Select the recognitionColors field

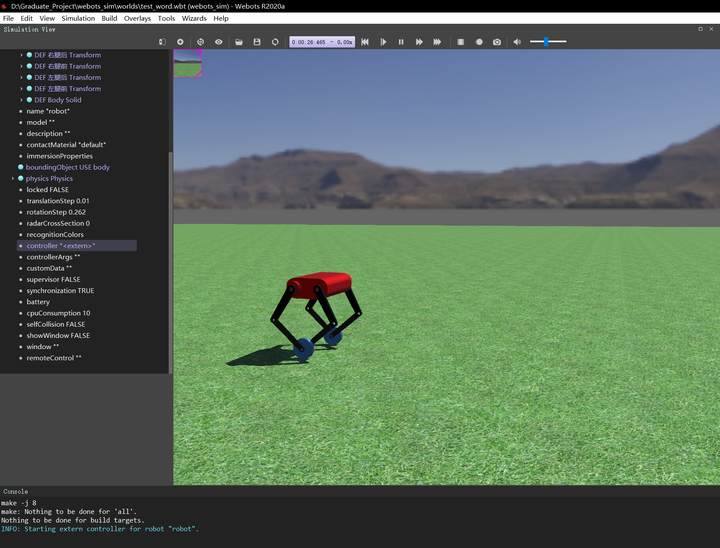pos(55,235)
